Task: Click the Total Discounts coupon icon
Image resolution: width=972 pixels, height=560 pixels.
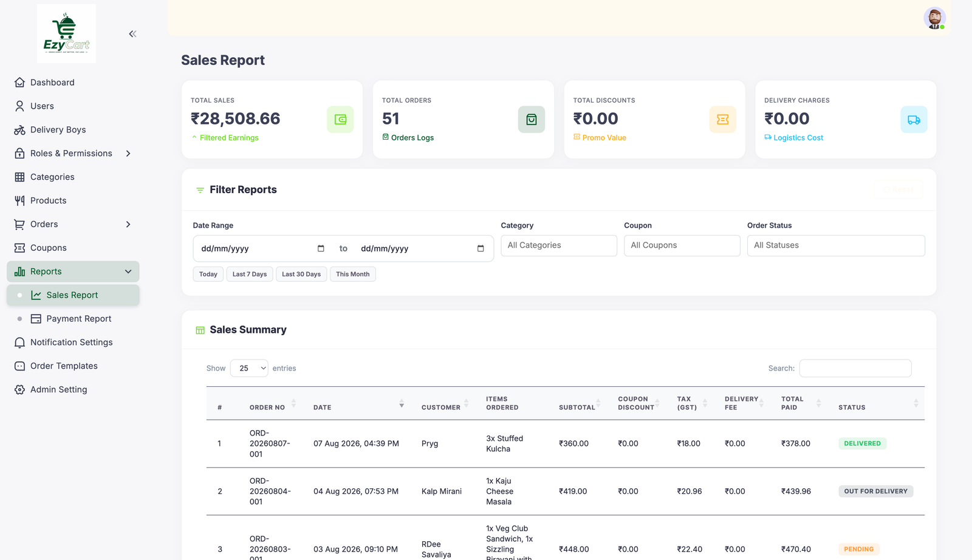Action: (x=722, y=119)
